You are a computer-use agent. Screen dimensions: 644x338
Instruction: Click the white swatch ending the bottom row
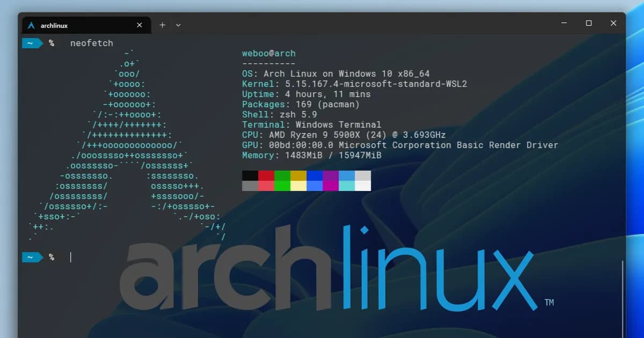pos(363,186)
